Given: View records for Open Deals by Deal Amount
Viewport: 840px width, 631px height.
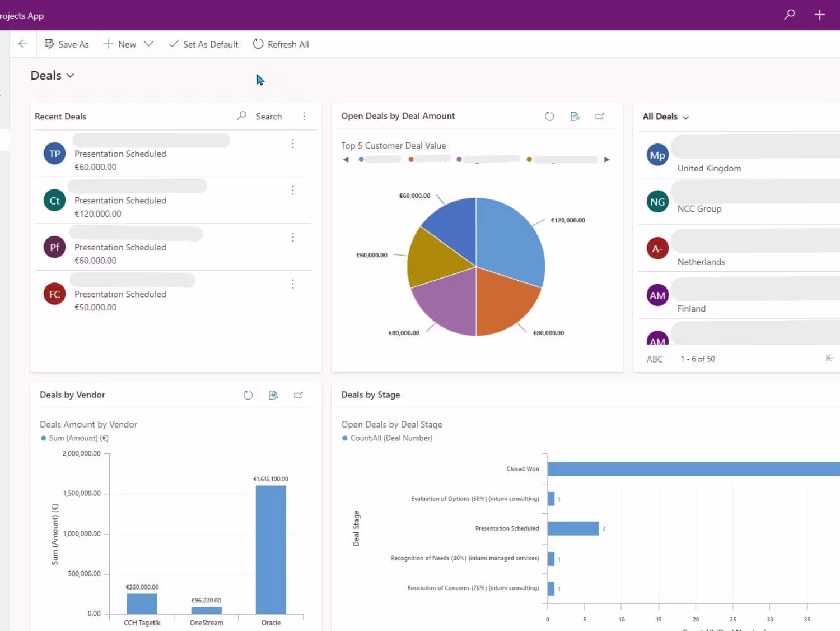Looking at the screenshot, I should pos(575,116).
